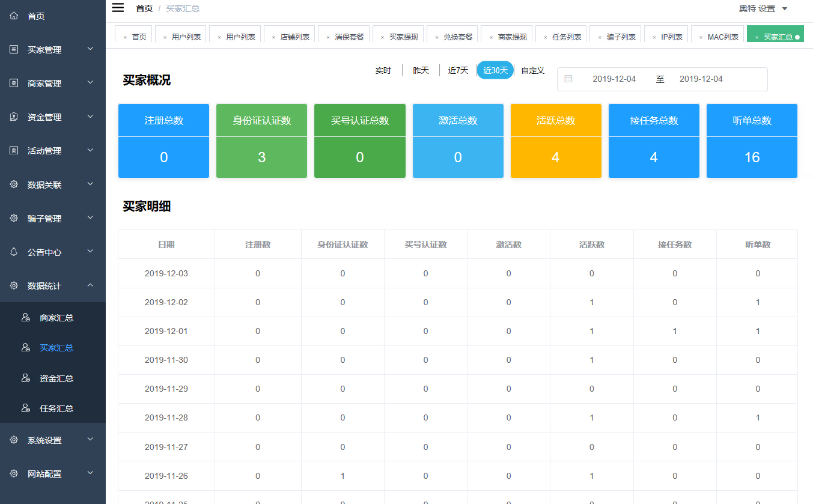This screenshot has width=813, height=504.
Task: Click the hamburger menu icon to collapse sidebar
Action: 118,8
